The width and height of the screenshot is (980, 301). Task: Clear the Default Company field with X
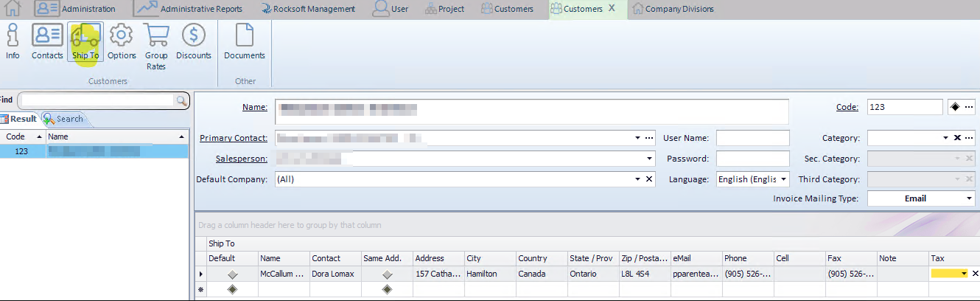coord(649,179)
